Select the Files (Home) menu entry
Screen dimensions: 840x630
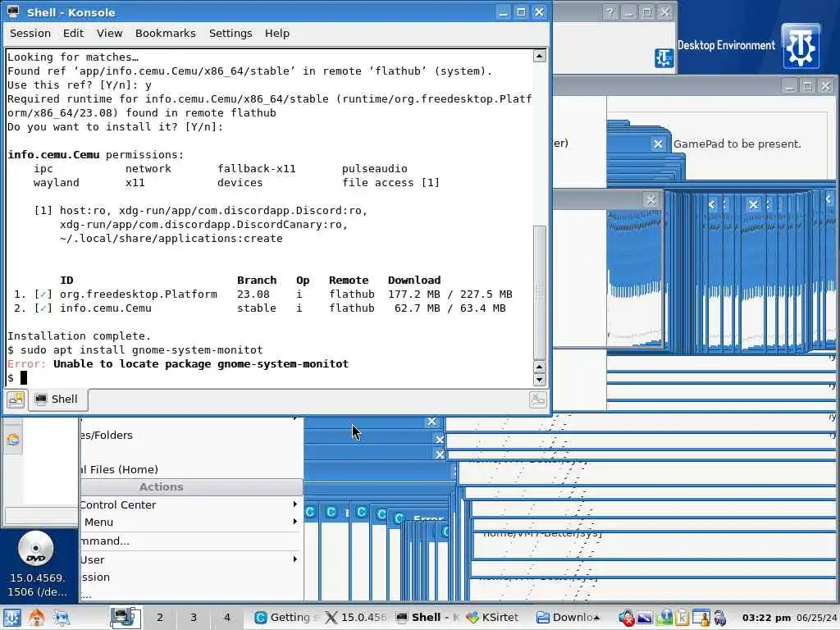tap(190, 469)
